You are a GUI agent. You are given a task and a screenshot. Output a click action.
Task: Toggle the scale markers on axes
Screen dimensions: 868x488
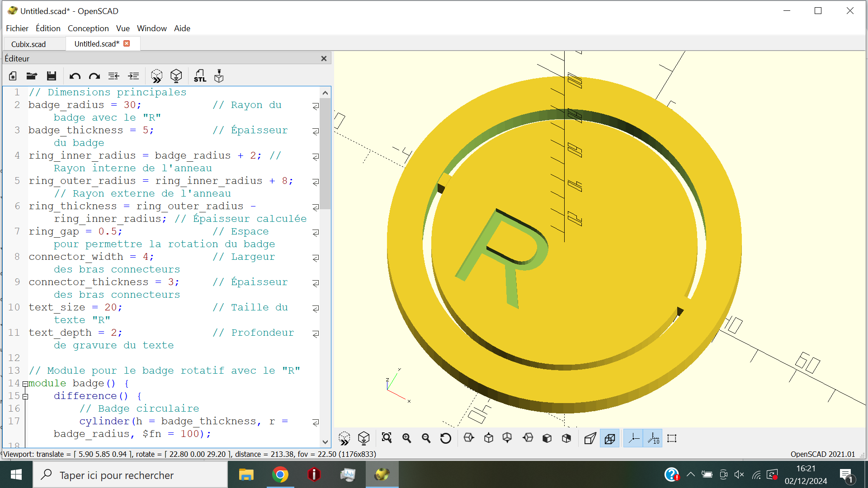(653, 438)
